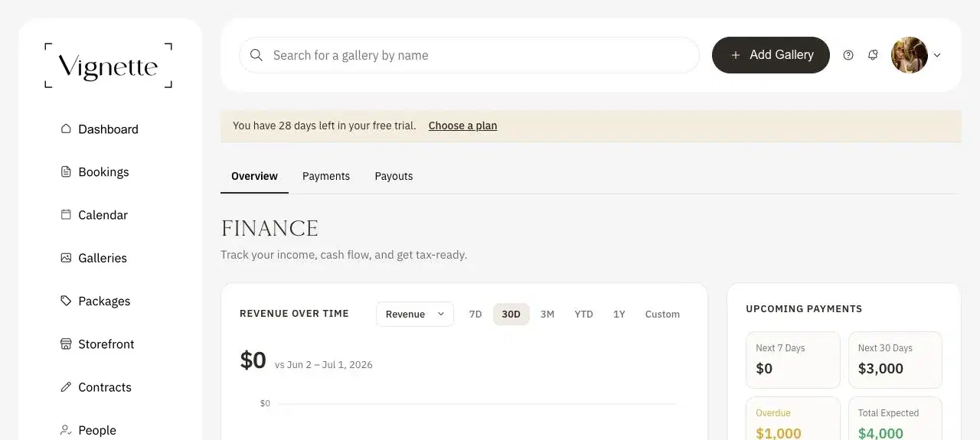Screen dimensions: 980x440
Task: Click 'vs Jun 2 – Jul 1, 2026' text
Action: (x=324, y=365)
